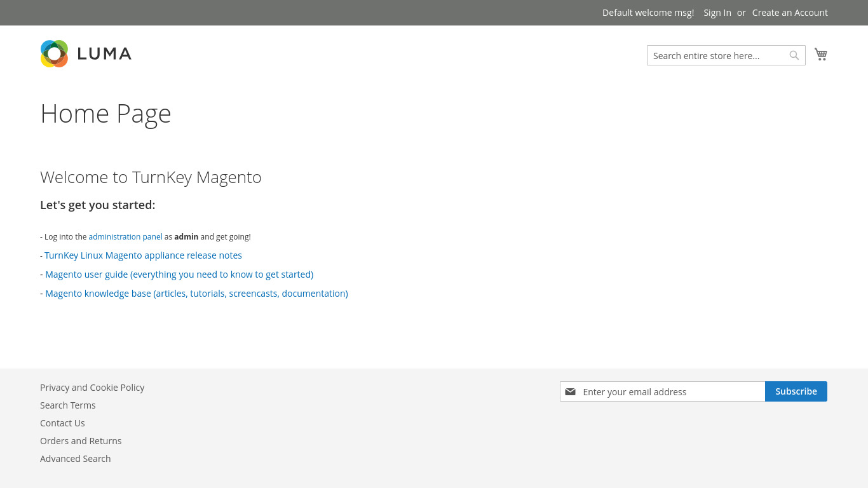Click the newsletter email address field
The image size is (868, 488).
pyautogui.click(x=670, y=392)
